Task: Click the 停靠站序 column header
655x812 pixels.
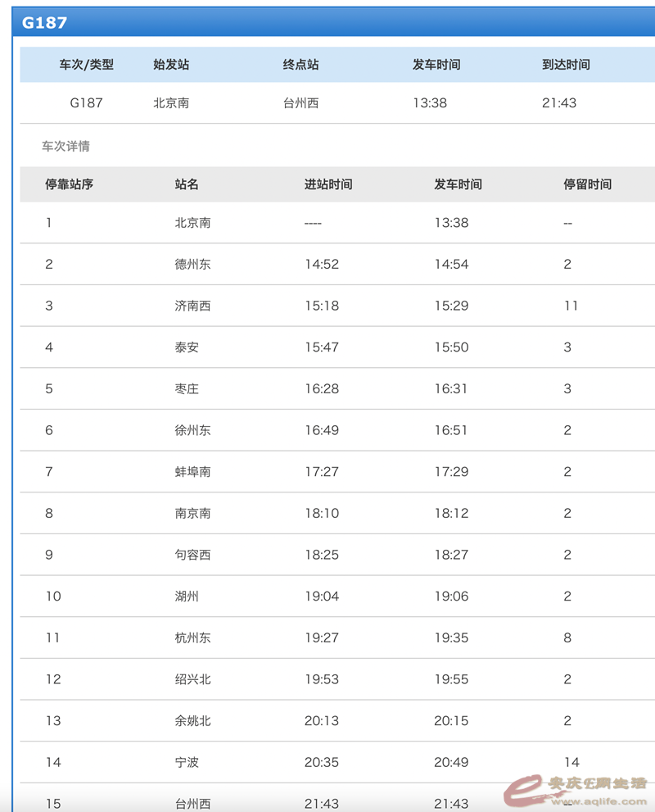Action: tap(69, 184)
